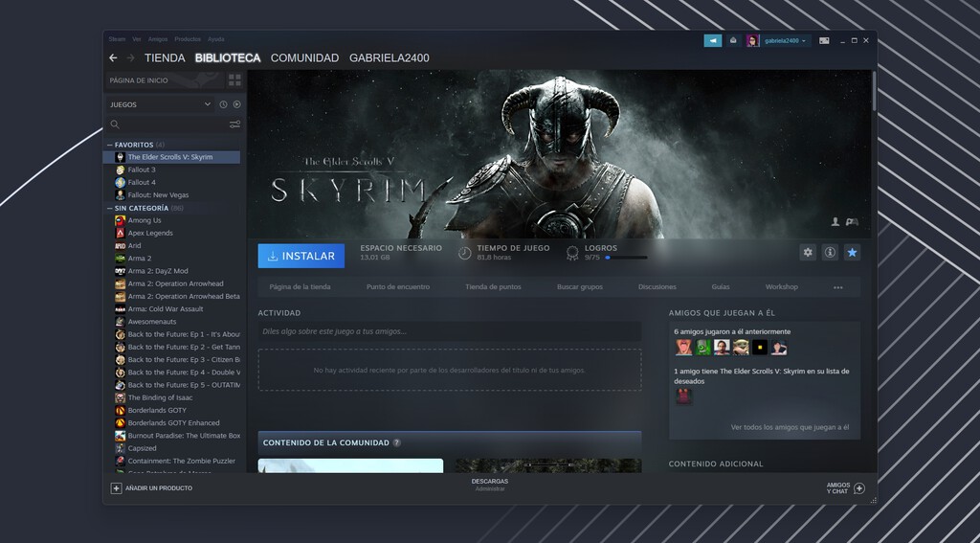Open GABRIELA2400 profile tab
Image resolution: width=980 pixels, height=543 pixels.
click(x=390, y=58)
